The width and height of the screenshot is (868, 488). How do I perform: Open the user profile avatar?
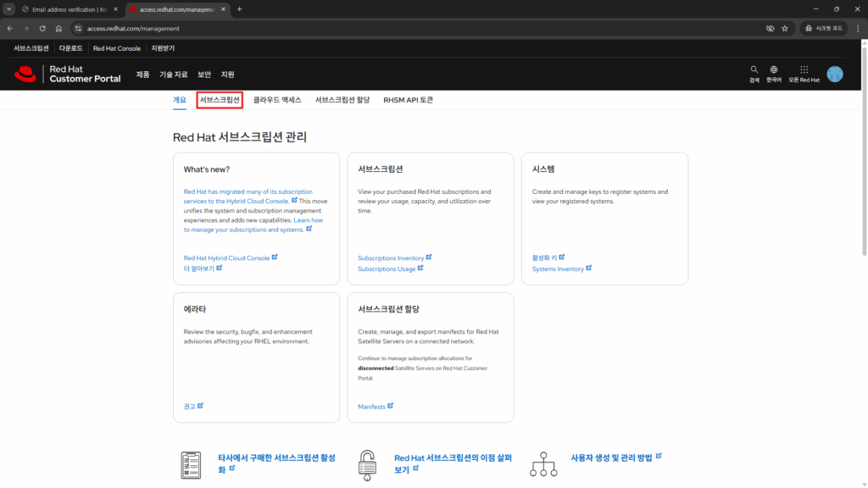pyautogui.click(x=835, y=75)
